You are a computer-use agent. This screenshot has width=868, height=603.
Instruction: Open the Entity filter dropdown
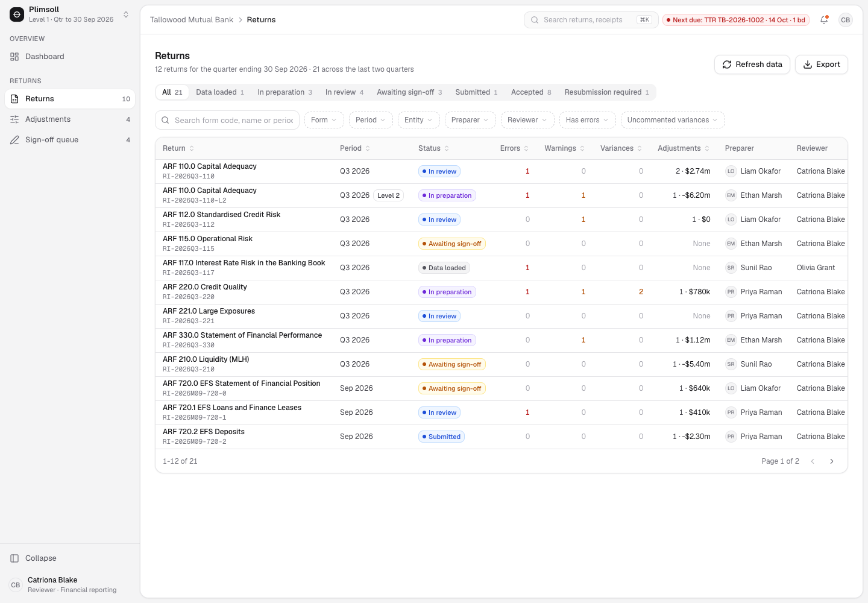click(418, 120)
